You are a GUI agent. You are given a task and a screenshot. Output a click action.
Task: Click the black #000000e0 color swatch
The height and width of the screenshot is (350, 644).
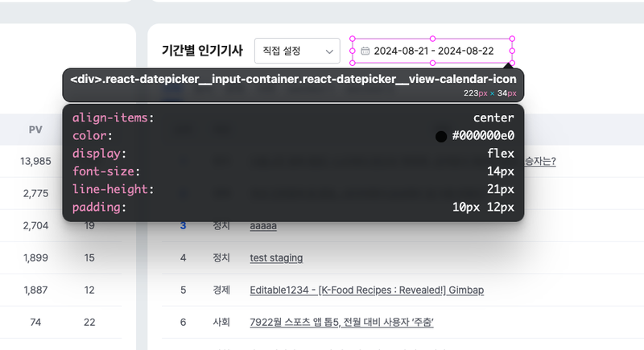[x=441, y=136]
